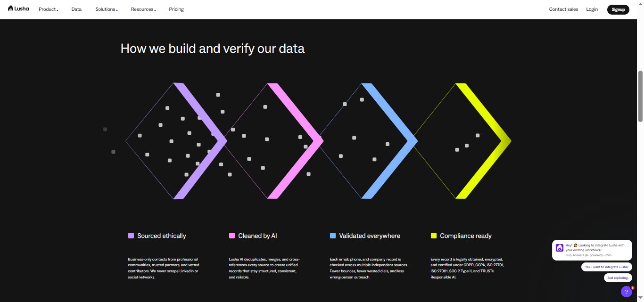Click the Signup button
Viewport: 644px width, 302px height.
618,9
